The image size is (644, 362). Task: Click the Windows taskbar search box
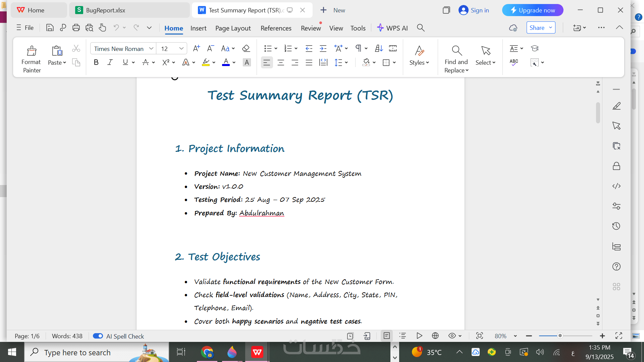tap(77, 352)
